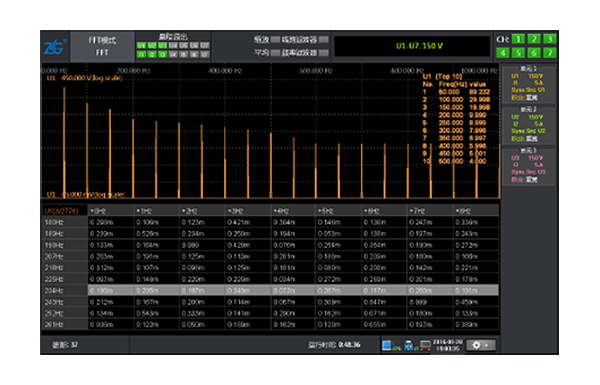Enable U6 display button
Screen dimensions: 600x385
(x=194, y=46)
